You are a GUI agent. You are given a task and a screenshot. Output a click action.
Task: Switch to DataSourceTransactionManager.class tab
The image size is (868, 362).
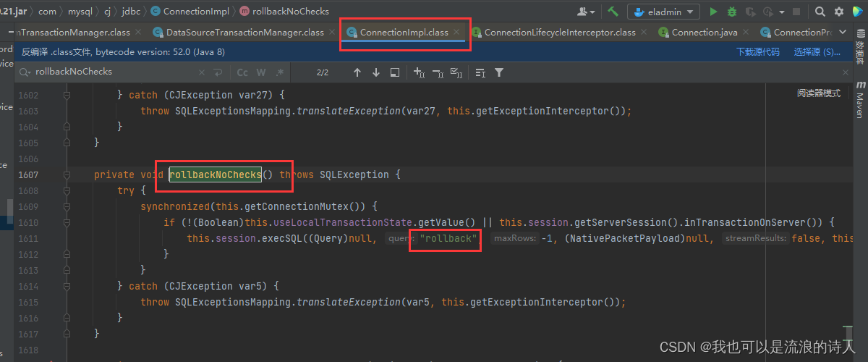(x=244, y=33)
